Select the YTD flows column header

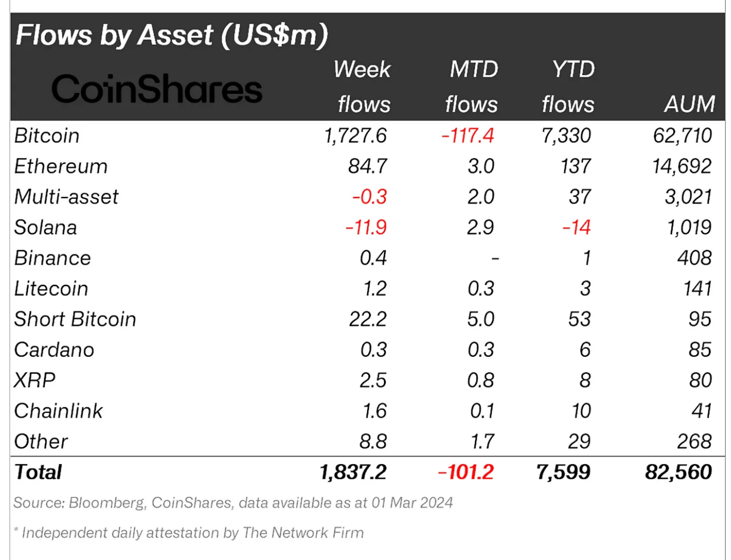569,87
